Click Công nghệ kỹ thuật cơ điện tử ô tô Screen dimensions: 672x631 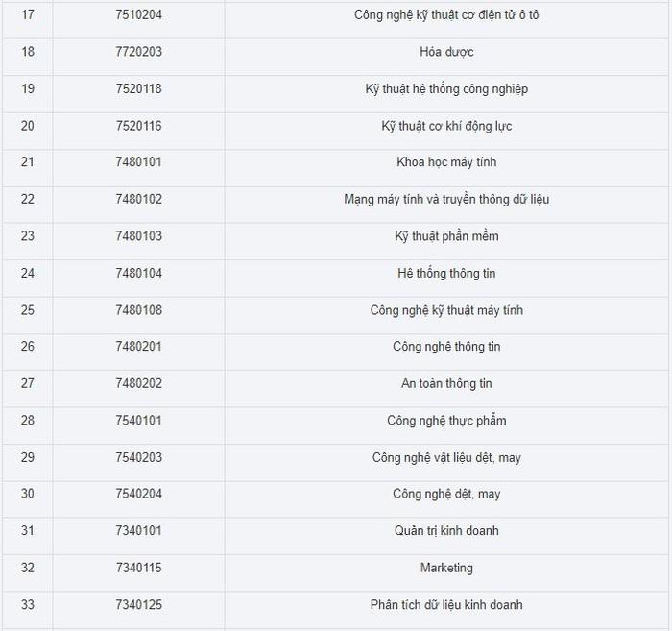[x=446, y=15]
